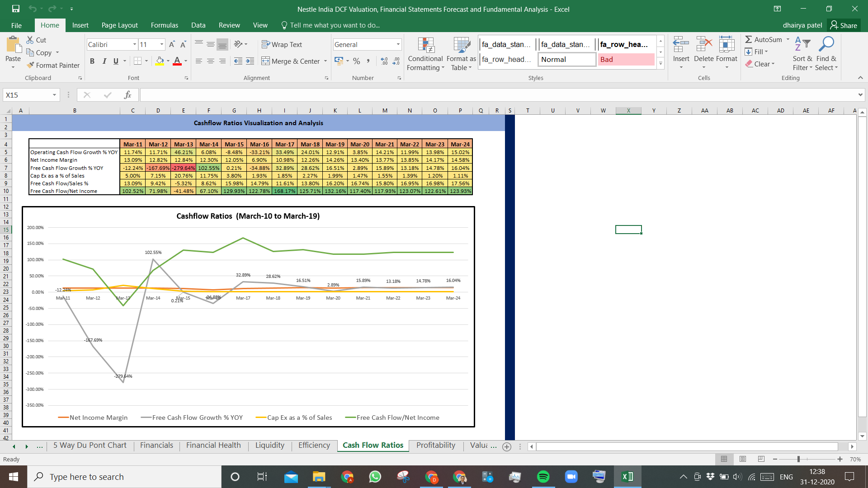This screenshot has width=868, height=488.
Task: Click the Paste clipboard icon
Action: [x=13, y=45]
